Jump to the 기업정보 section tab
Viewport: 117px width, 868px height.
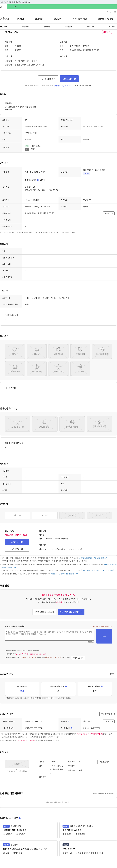tap(112, 27)
